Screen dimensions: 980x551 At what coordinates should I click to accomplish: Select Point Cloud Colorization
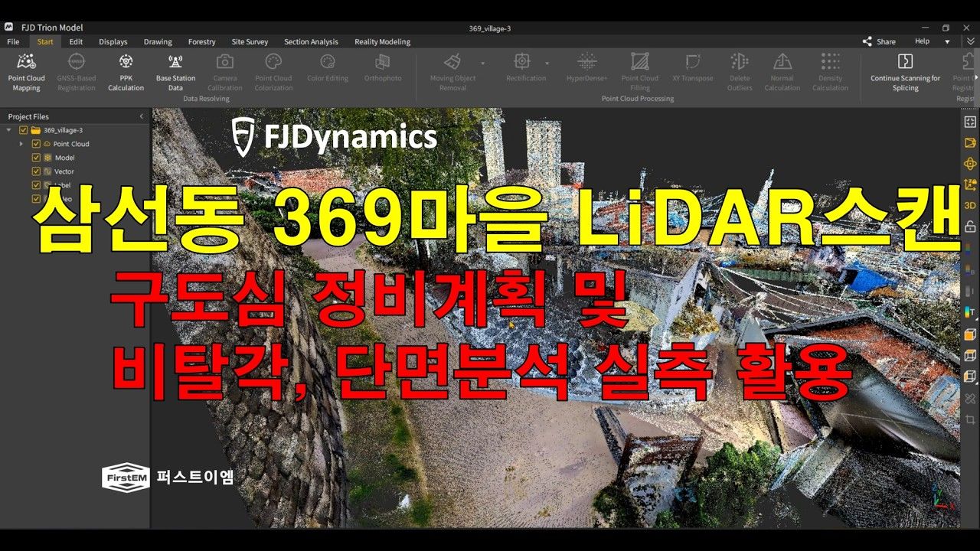click(x=273, y=72)
